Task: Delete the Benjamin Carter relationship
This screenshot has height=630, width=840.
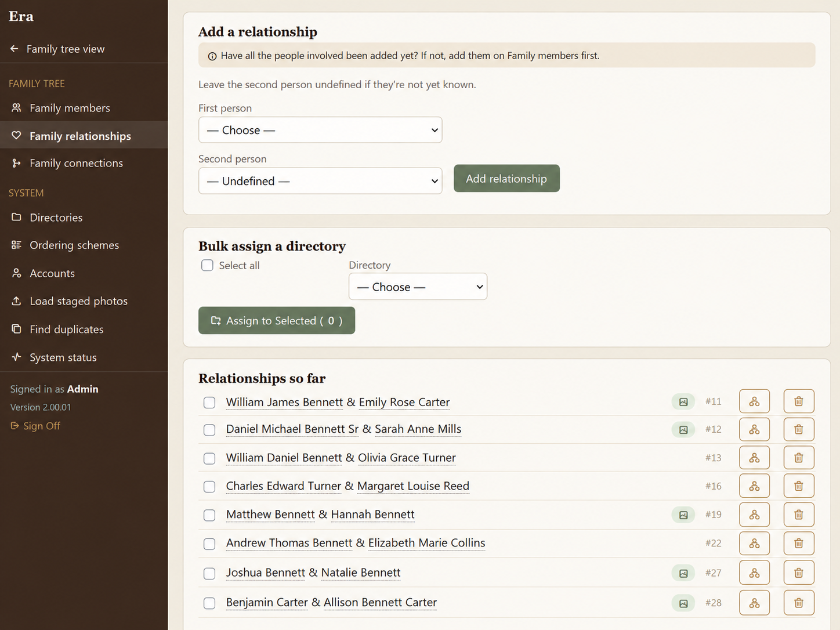Action: [799, 603]
